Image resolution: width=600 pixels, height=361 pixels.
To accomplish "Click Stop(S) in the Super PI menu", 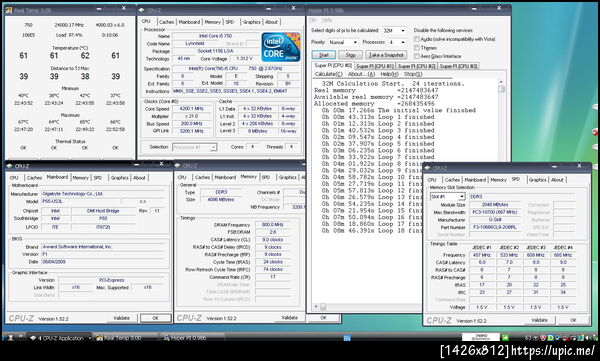I will (413, 74).
